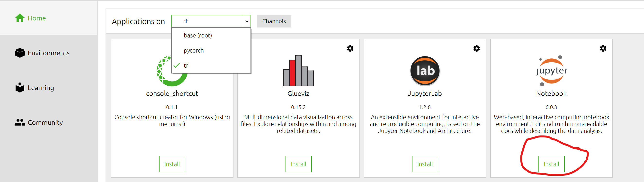
Task: Click the Glueviz bar chart logo
Action: point(298,71)
